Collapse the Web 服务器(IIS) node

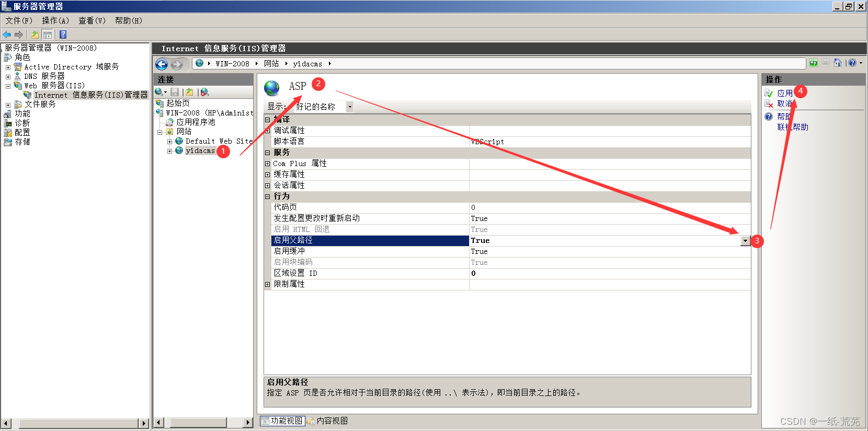pos(8,86)
